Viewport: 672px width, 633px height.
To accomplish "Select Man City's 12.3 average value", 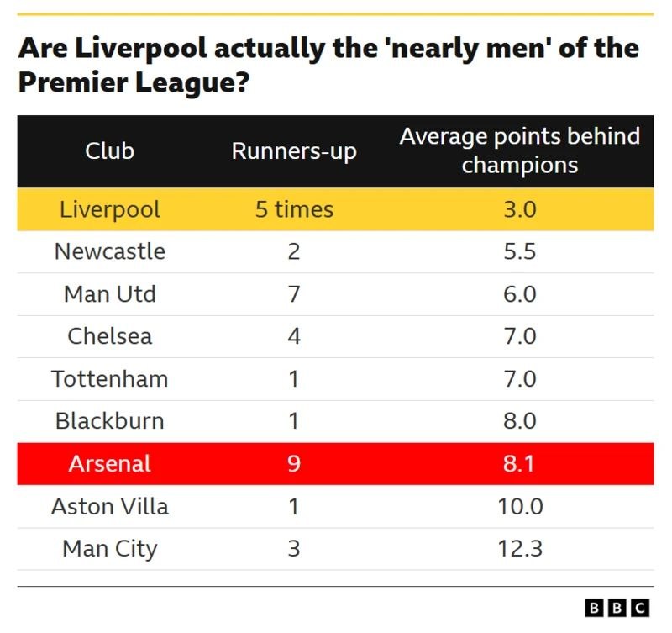I will [x=519, y=549].
